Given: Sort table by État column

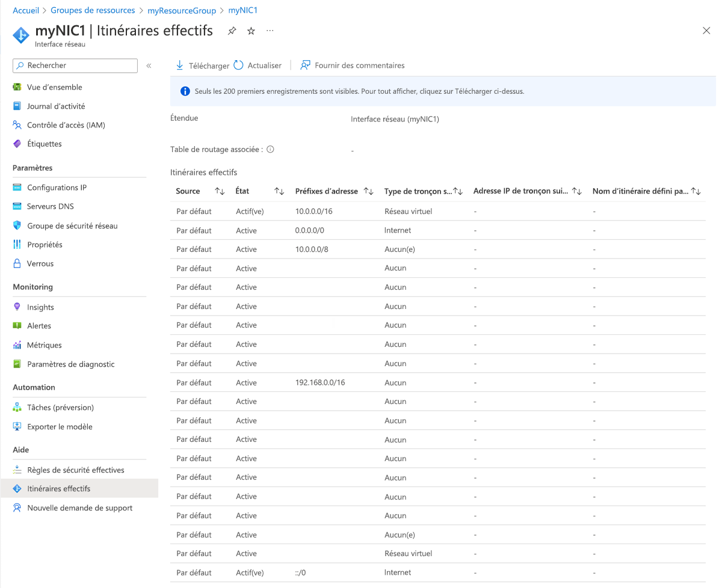Looking at the screenshot, I should click(279, 191).
